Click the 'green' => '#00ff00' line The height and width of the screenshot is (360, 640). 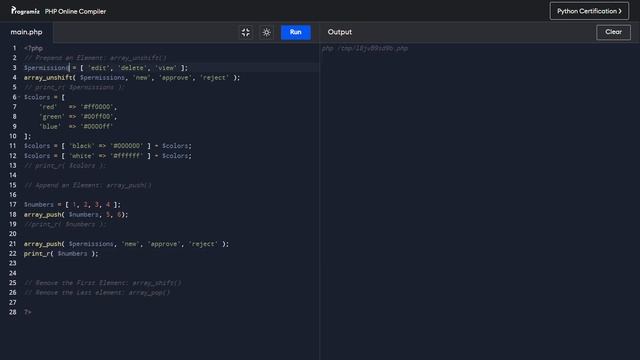click(78, 117)
